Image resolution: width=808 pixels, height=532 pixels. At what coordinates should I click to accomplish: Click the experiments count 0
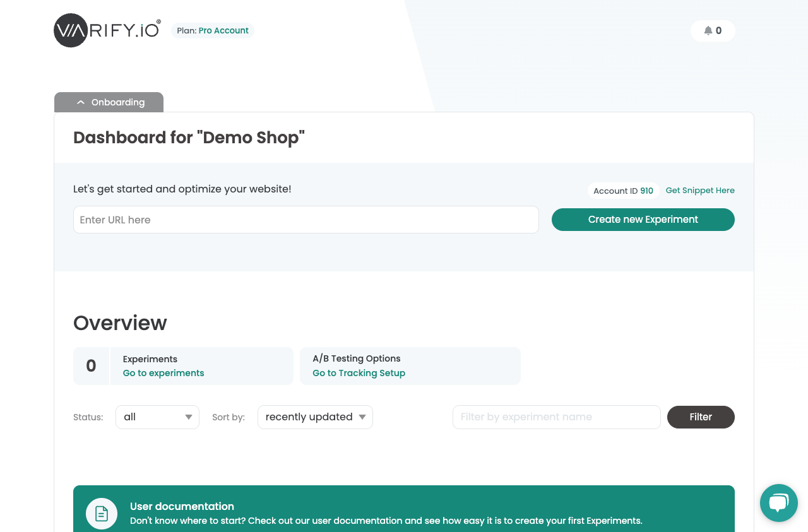[x=91, y=366]
